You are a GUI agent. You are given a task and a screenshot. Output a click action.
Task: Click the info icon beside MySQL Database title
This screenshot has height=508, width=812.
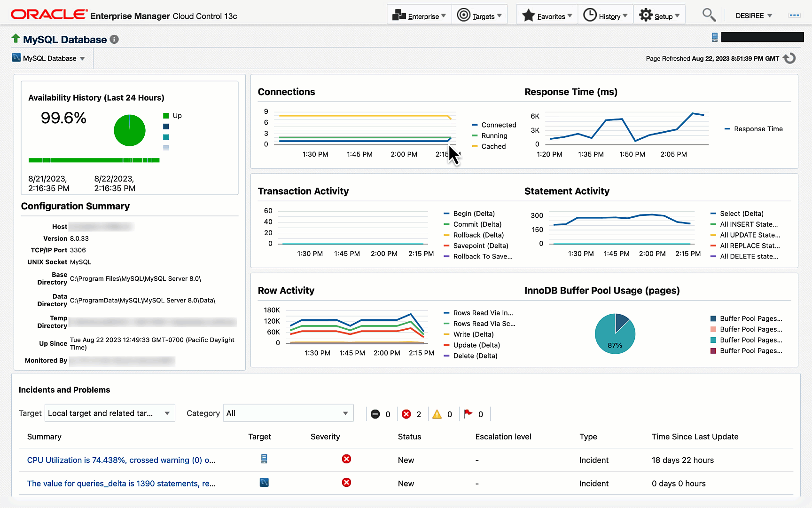pos(114,40)
